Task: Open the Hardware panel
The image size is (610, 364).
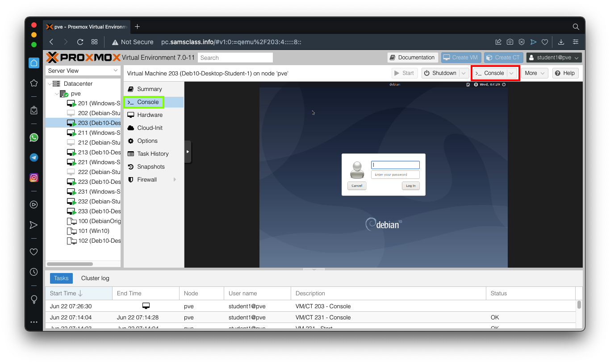Action: coord(154,115)
